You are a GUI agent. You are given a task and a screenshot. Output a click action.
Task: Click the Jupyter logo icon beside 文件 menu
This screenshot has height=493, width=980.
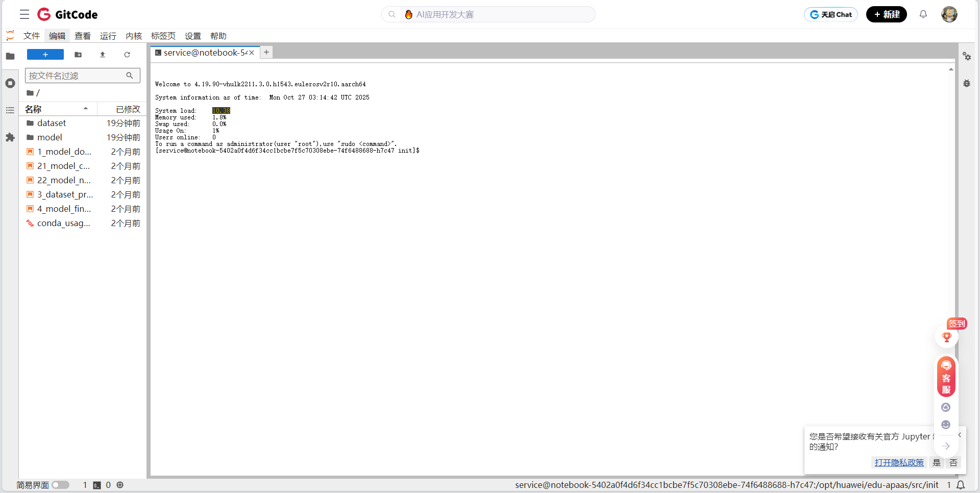(10, 36)
